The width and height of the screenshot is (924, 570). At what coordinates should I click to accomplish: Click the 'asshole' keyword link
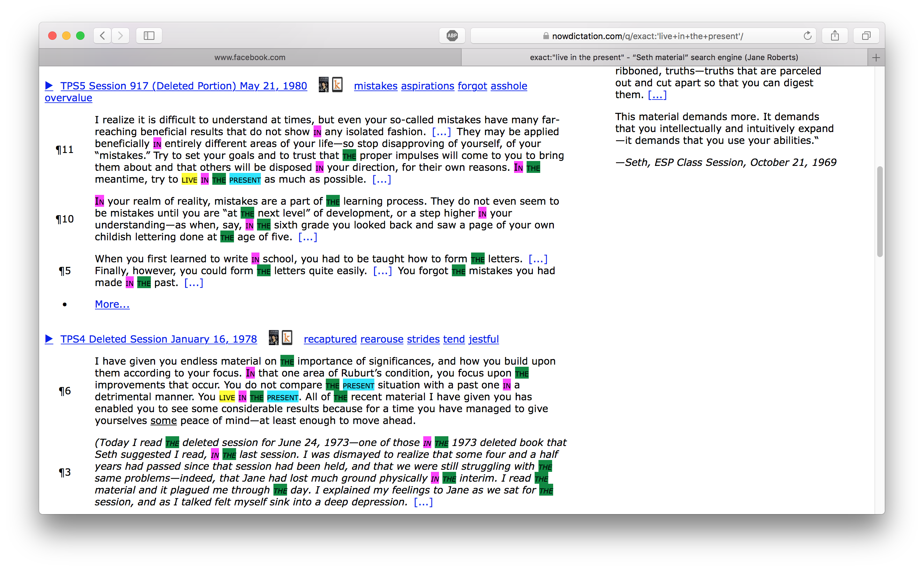tap(509, 86)
